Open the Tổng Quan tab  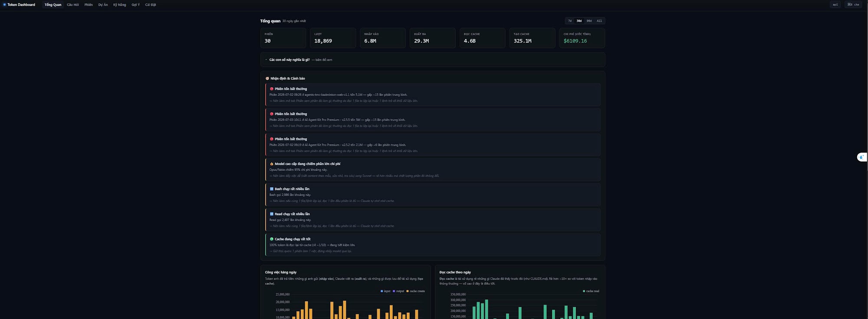point(53,5)
